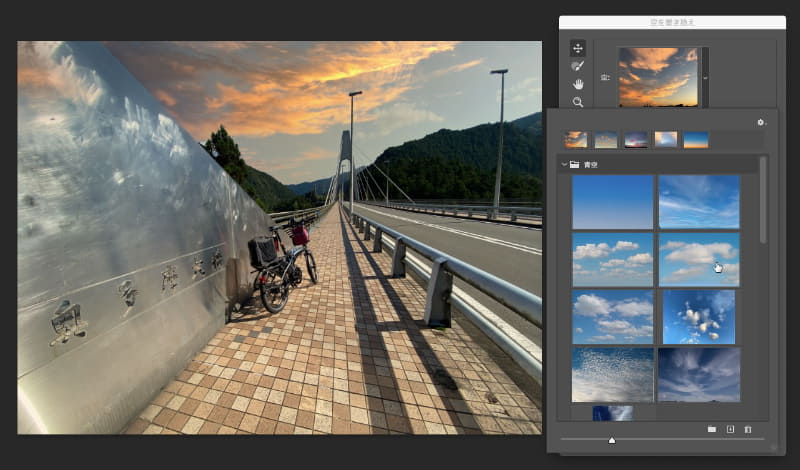Collapse the 青空 folder group
Viewport: 800px width, 470px height.
(564, 164)
